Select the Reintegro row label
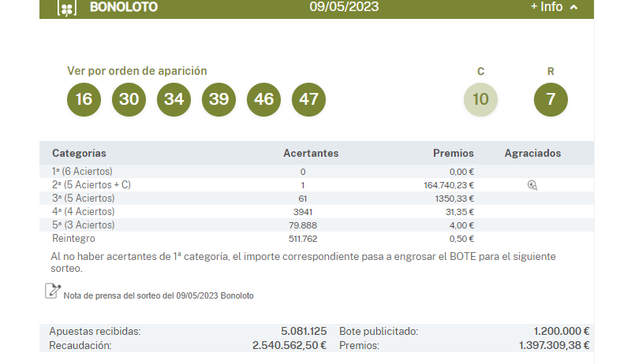Image resolution: width=631 pixels, height=364 pixels. click(x=73, y=238)
